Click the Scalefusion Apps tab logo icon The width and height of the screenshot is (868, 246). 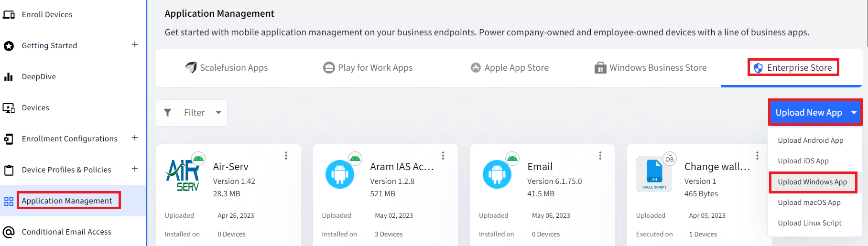(191, 67)
